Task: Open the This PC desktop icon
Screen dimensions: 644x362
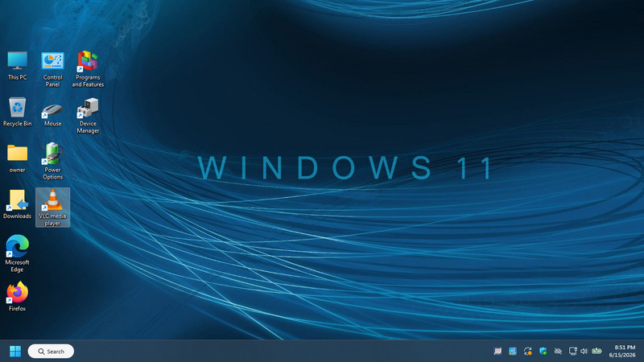Action: click(17, 66)
